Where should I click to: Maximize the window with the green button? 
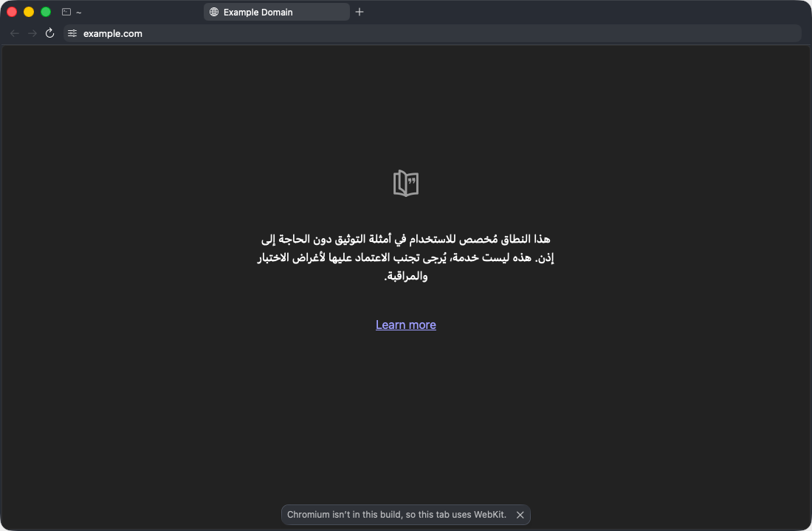coord(46,12)
